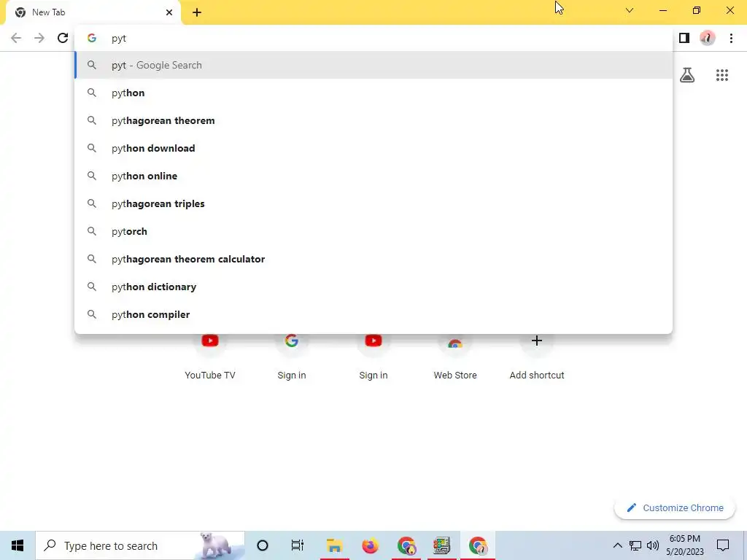Open Firefox from the taskbar

[370, 545]
